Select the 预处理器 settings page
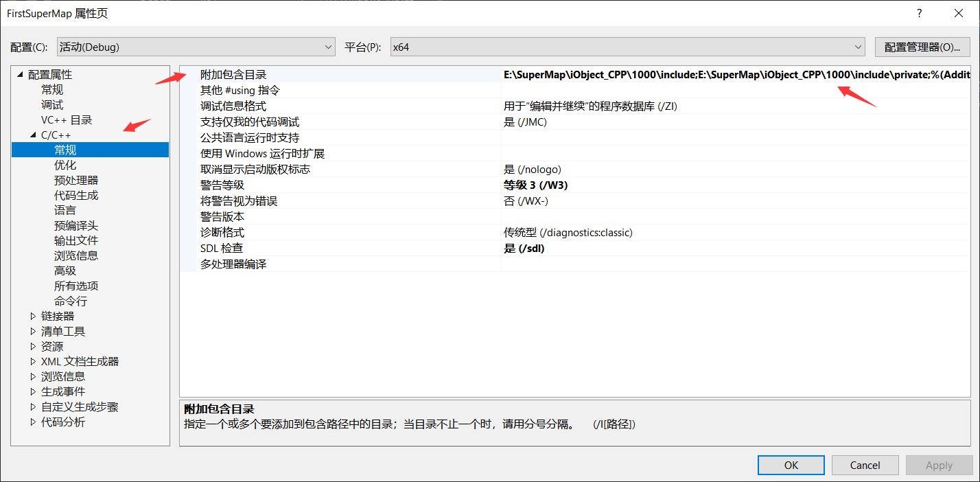 (x=75, y=180)
